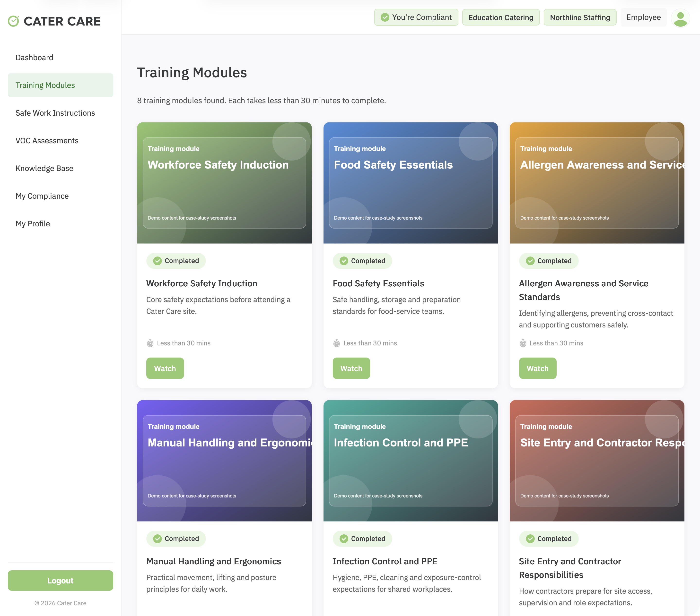Screen dimensions: 700x616
Task: Navigate to Knowledge Base
Action: (60, 168)
